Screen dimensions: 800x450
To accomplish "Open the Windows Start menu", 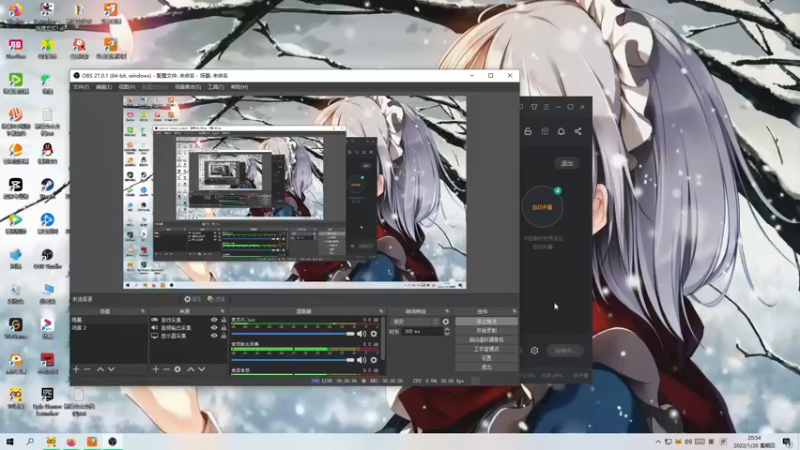I will tap(10, 442).
